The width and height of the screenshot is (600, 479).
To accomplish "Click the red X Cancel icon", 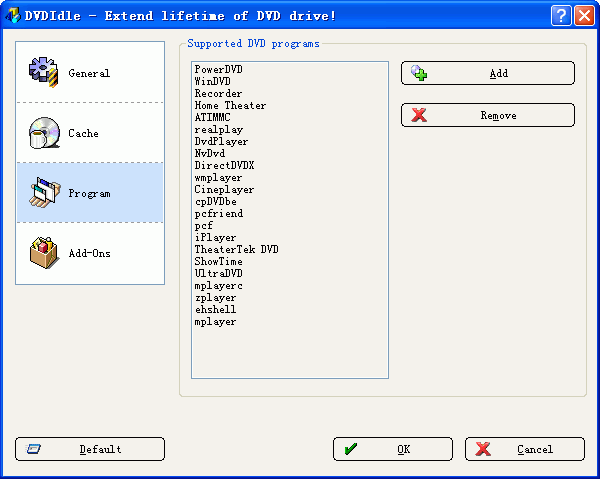I will [483, 449].
